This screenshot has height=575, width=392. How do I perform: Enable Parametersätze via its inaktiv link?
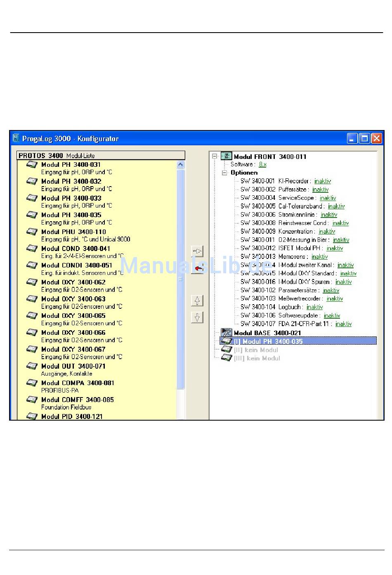click(x=331, y=290)
